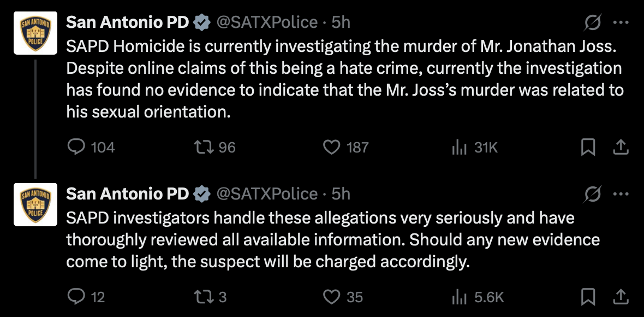Open Grok icon on the second tweet
644x317 pixels.
[x=593, y=194]
